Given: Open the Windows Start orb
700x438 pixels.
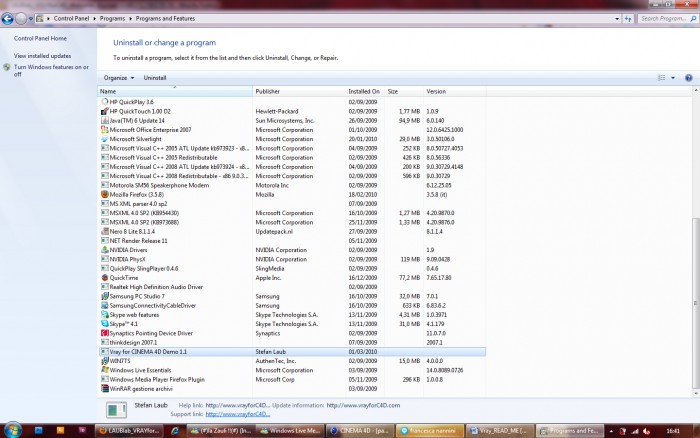Looking at the screenshot, I should 12,431.
